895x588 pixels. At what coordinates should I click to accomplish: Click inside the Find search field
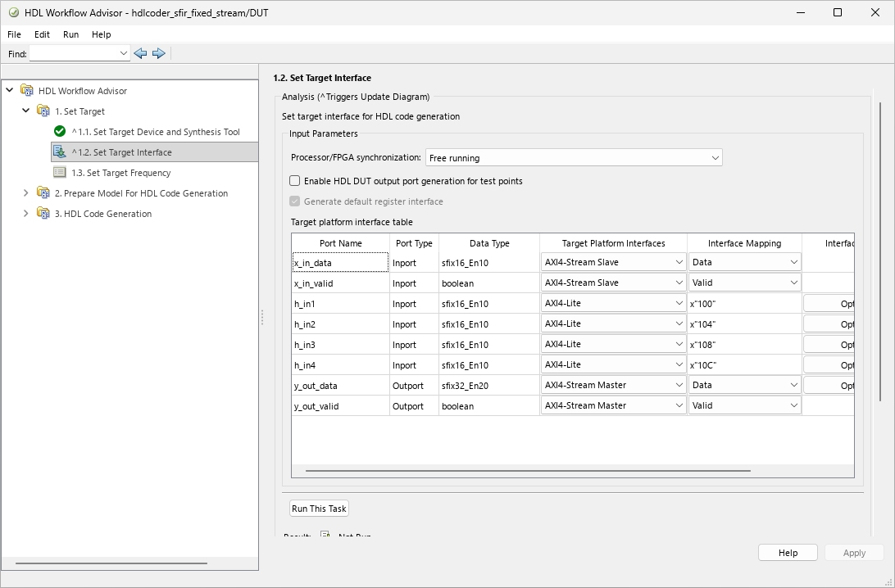[74, 52]
